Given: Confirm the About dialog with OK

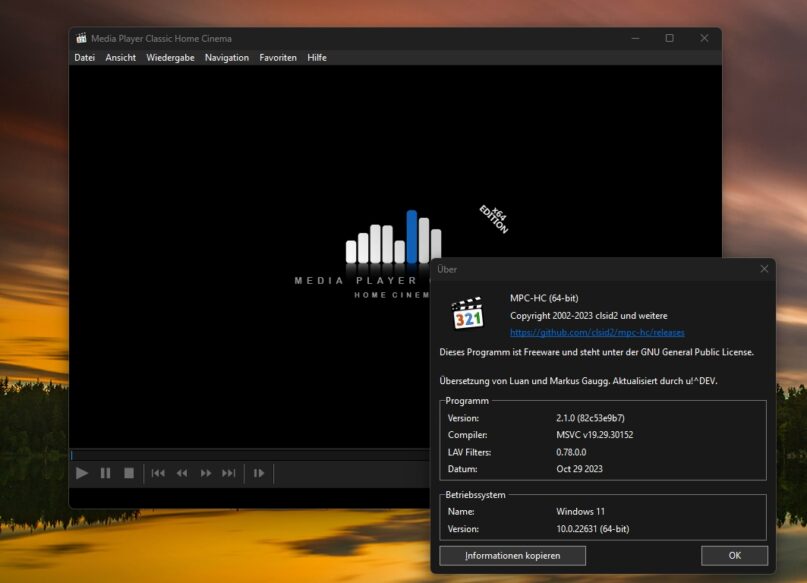Looking at the screenshot, I should pos(734,555).
